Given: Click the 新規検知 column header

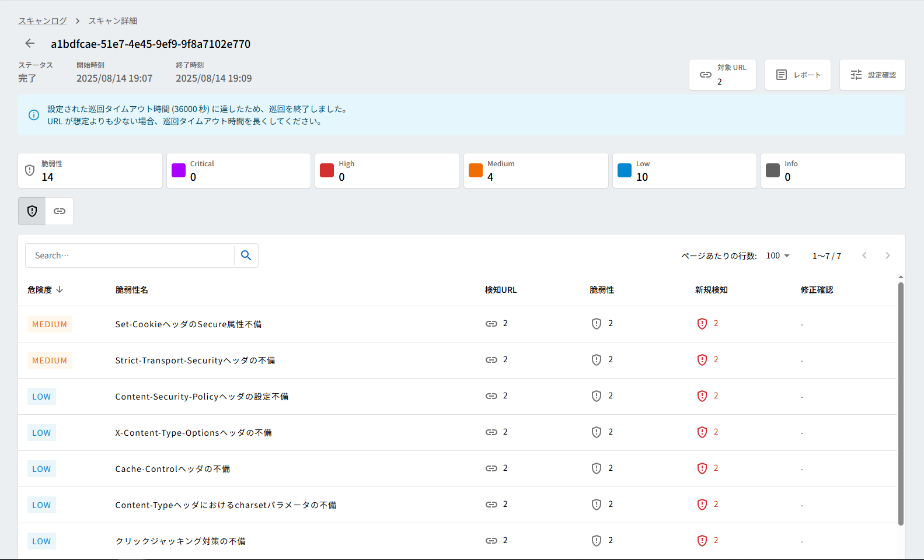Looking at the screenshot, I should [712, 290].
